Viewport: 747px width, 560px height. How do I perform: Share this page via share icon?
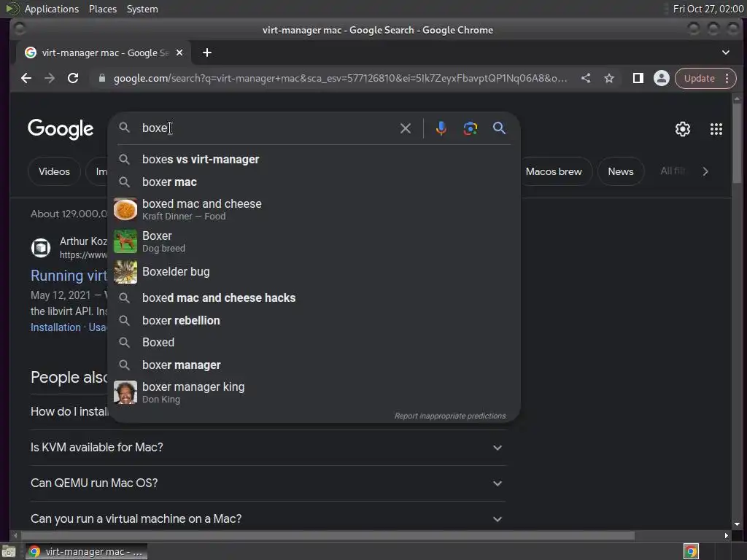586,78
